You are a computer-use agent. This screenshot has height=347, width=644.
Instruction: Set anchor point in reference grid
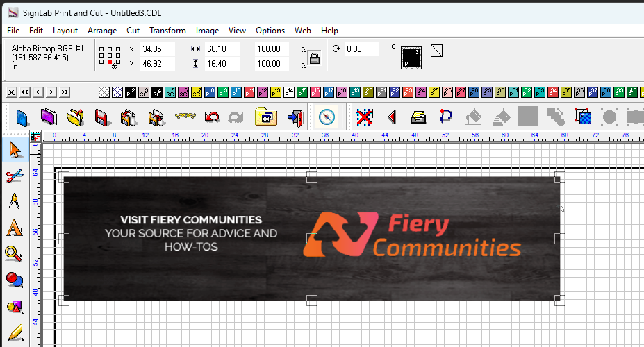(x=109, y=56)
